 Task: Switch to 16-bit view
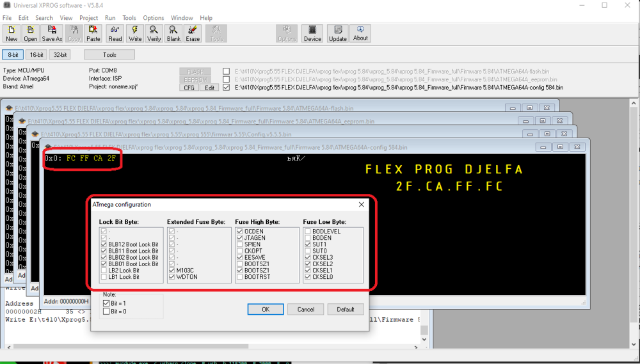tap(36, 54)
